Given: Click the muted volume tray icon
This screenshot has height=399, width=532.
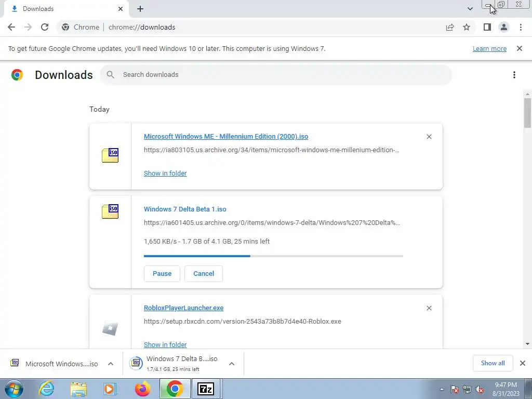Looking at the screenshot, I should pyautogui.click(x=480, y=390).
